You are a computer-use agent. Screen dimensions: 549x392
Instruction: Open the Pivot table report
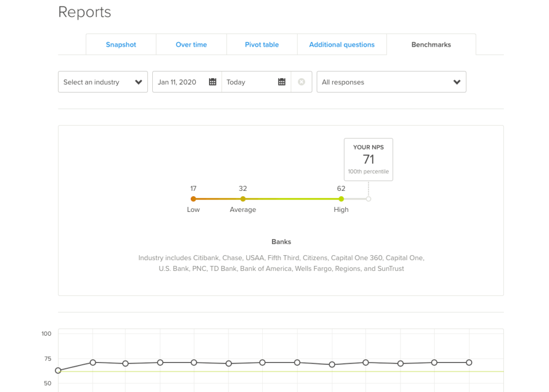[x=262, y=45]
